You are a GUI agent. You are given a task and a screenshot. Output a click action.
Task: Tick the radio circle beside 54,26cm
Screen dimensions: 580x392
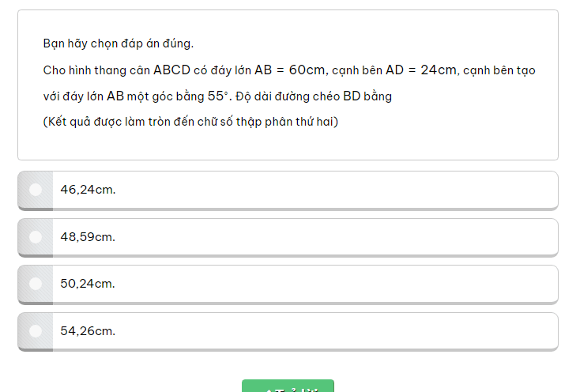[x=36, y=330]
